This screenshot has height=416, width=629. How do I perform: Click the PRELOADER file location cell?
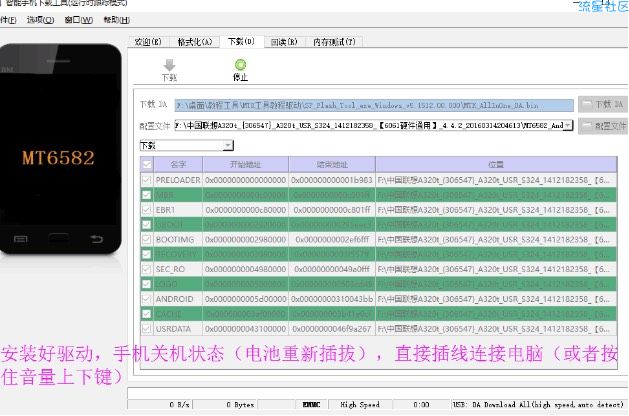click(x=496, y=180)
